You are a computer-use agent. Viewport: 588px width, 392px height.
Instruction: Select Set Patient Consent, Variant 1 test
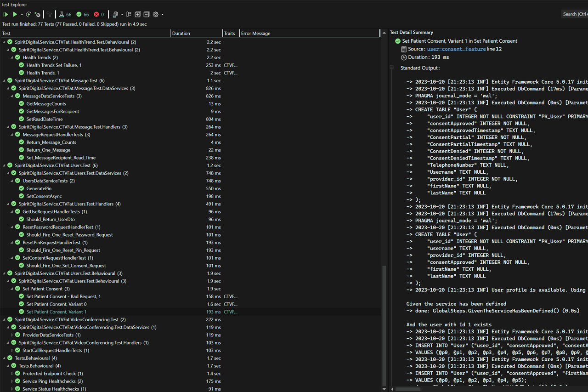[x=56, y=312]
